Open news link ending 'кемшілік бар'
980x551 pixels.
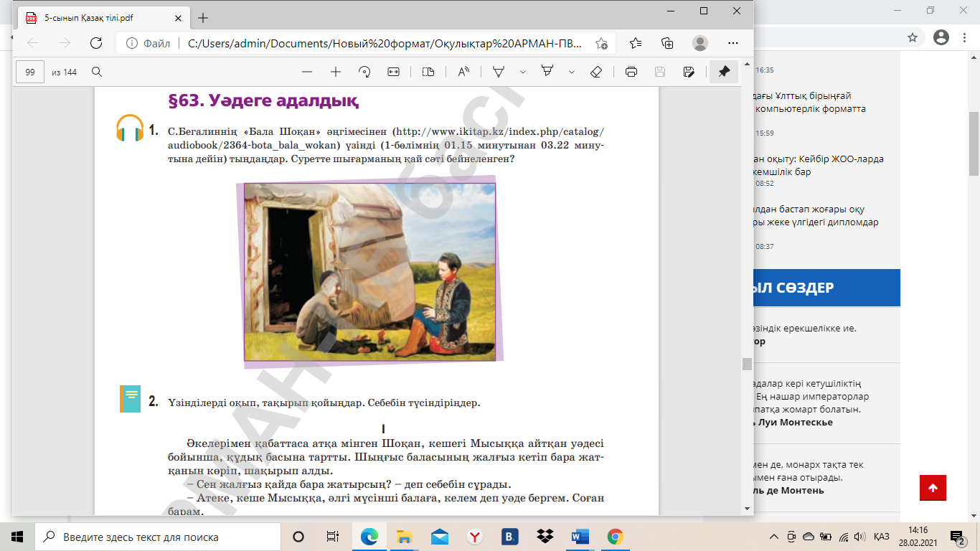pos(818,165)
